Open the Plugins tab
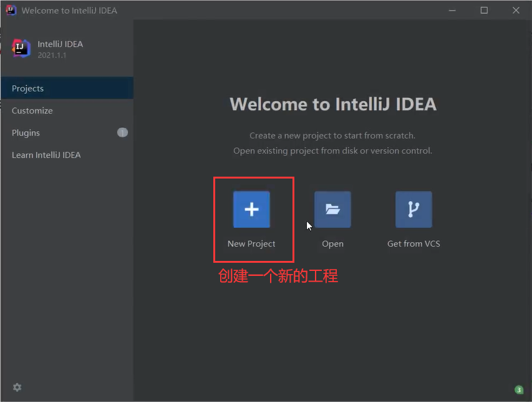Screen dimensions: 532x402 [x=67, y=133]
